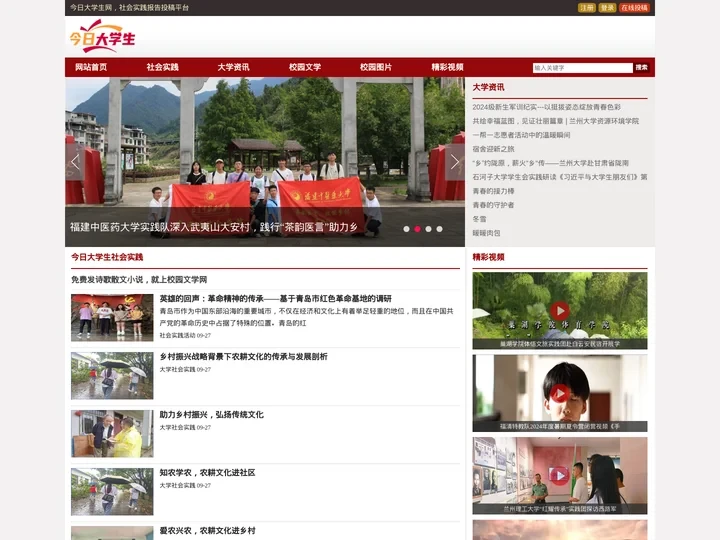Image resolution: width=720 pixels, height=540 pixels.
Task: Select the fourth carousel dot
Action: click(439, 229)
